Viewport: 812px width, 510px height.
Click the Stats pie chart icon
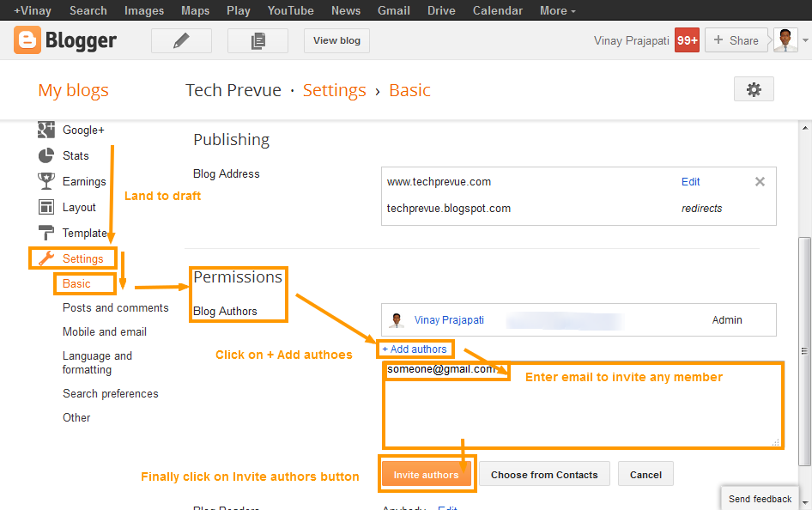point(46,155)
